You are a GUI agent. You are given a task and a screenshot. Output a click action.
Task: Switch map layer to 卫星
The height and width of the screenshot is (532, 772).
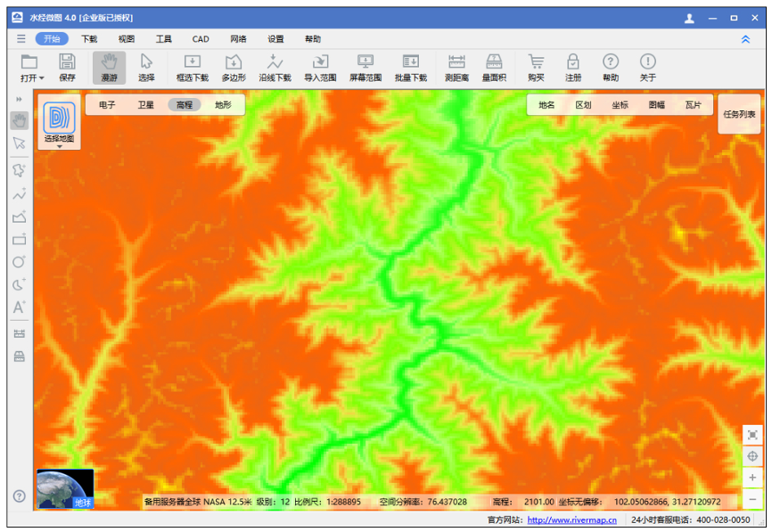(x=145, y=105)
